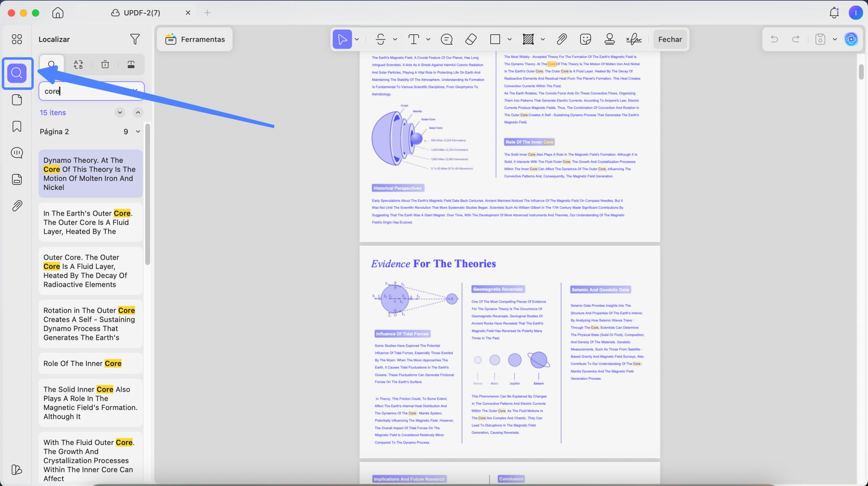The image size is (868, 486).
Task: Click the undo arrow
Action: point(774,39)
